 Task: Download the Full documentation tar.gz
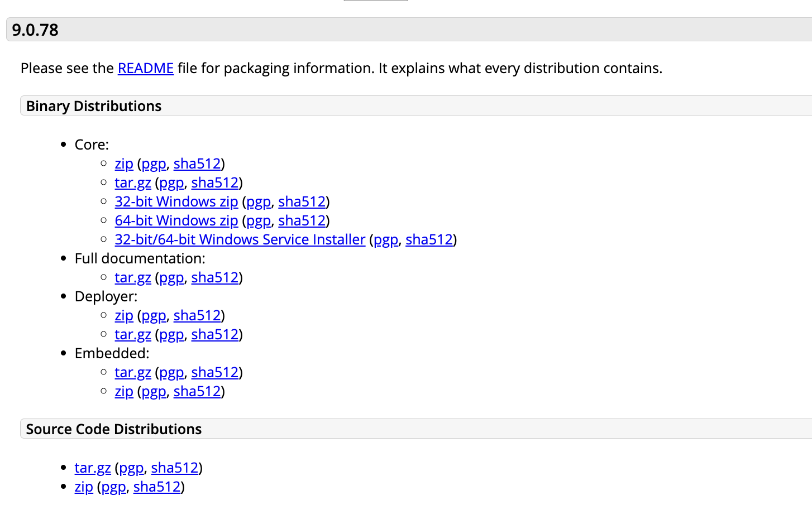(x=133, y=277)
